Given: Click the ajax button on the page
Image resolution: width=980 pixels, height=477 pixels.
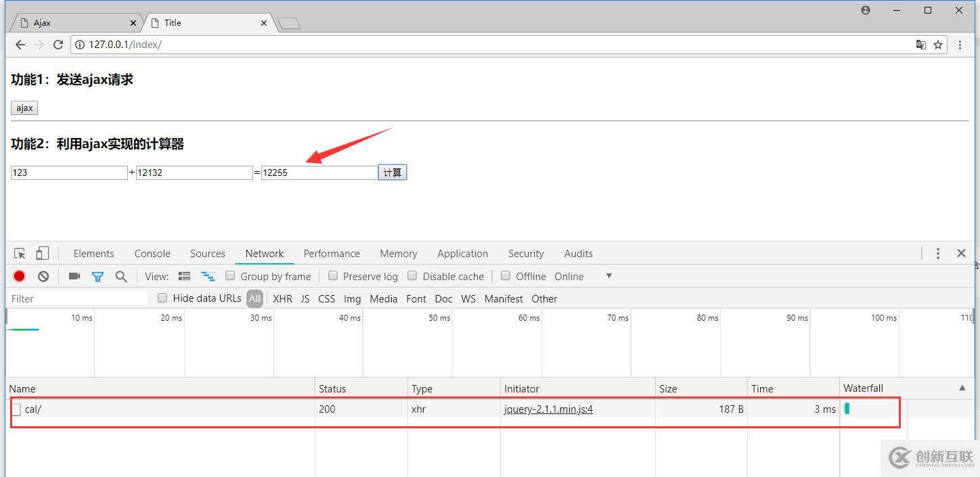Looking at the screenshot, I should tap(24, 108).
